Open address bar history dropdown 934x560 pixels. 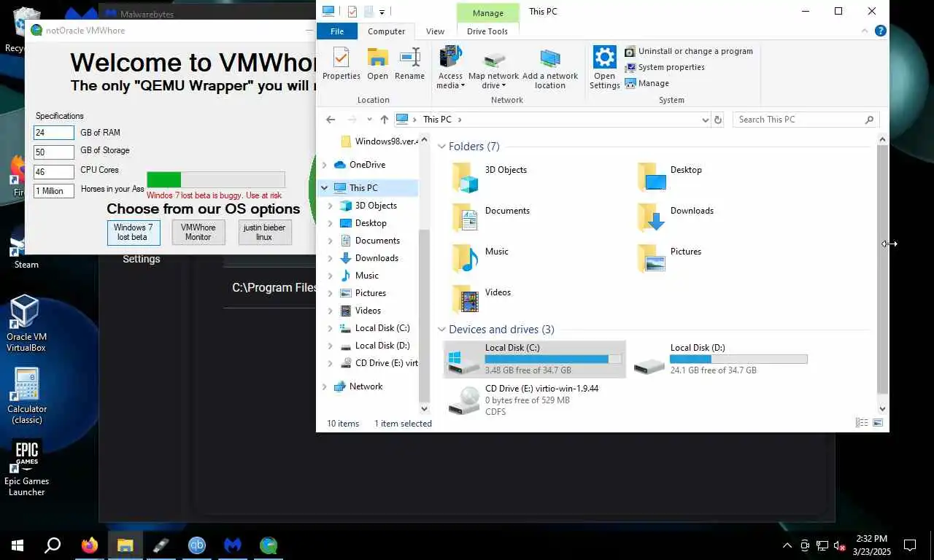(705, 120)
